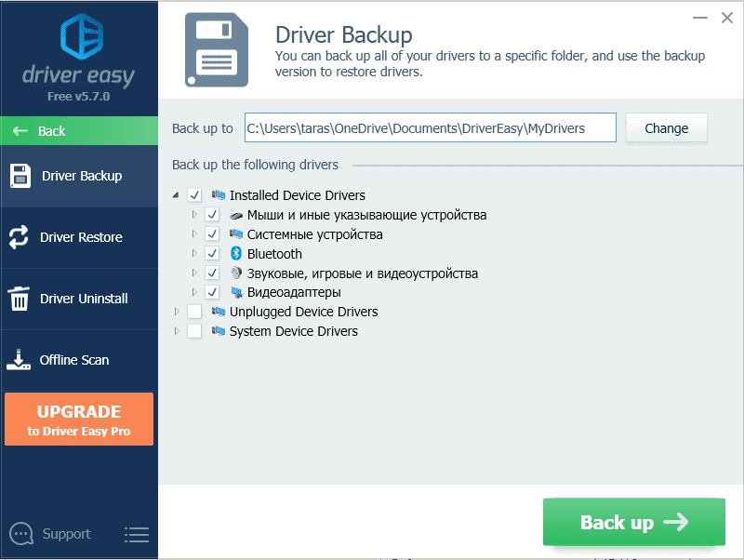Select the Driver Restore menu item

(80, 237)
